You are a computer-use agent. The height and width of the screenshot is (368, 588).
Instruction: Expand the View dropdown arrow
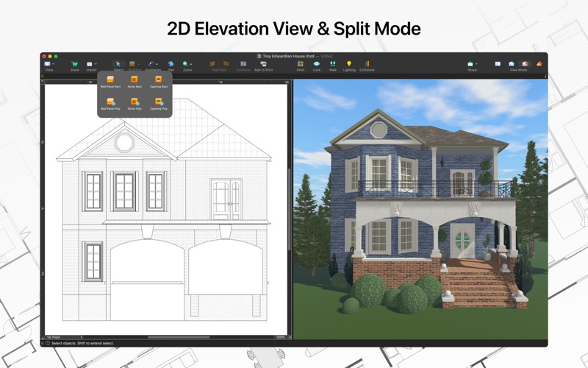pyautogui.click(x=51, y=64)
